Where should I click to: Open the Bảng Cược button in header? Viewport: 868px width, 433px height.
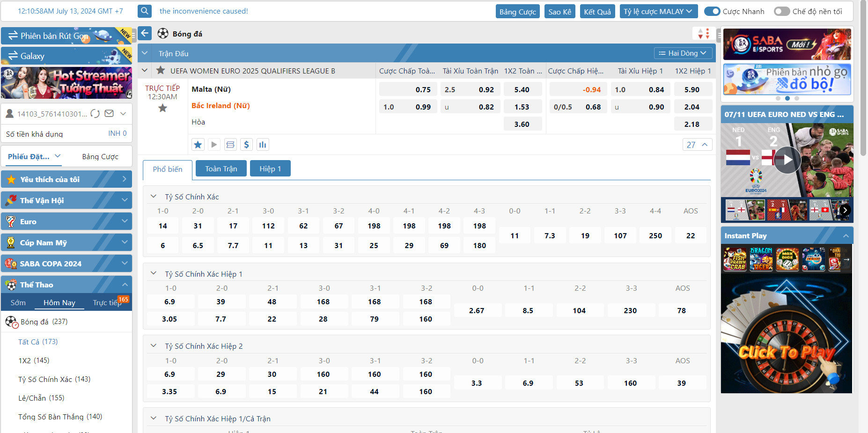pyautogui.click(x=517, y=12)
